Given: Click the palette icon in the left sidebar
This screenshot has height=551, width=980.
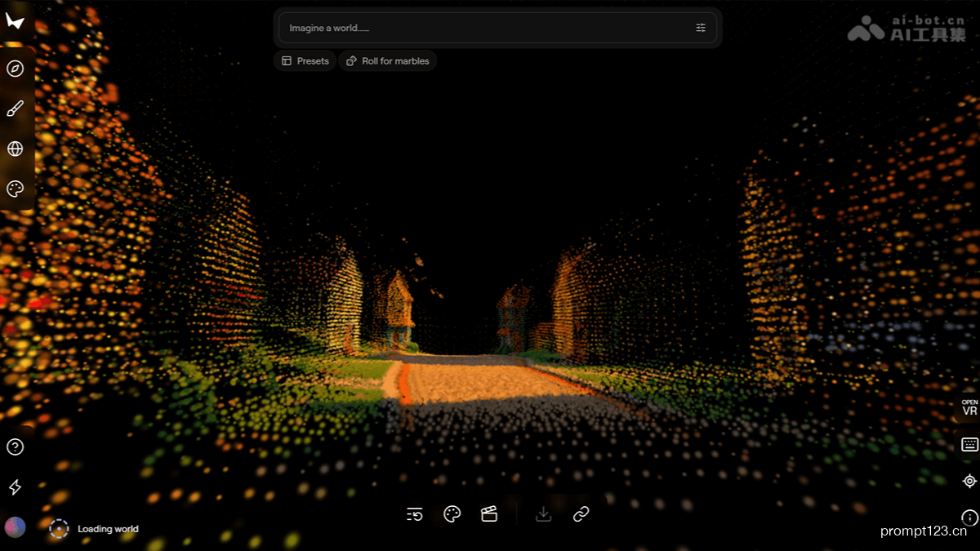Looking at the screenshot, I should click(x=15, y=189).
